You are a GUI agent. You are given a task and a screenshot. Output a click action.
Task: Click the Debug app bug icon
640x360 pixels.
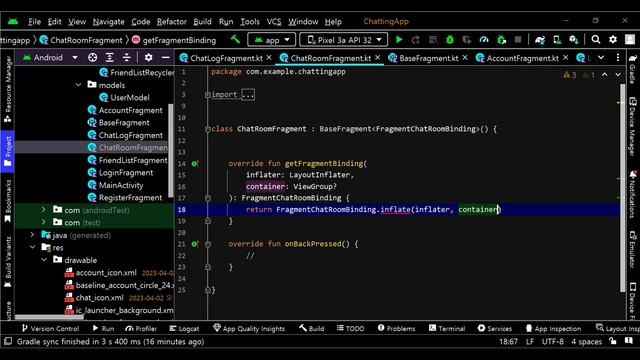pyautogui.click(x=450, y=40)
